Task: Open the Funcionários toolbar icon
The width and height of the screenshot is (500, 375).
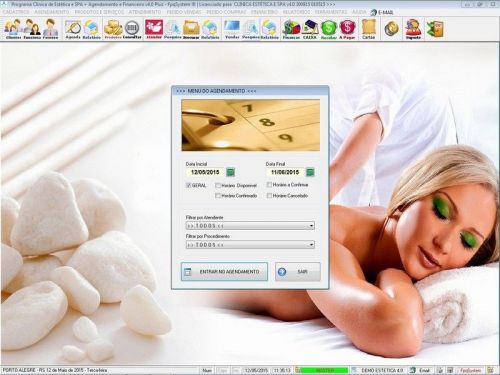Action: [32, 29]
